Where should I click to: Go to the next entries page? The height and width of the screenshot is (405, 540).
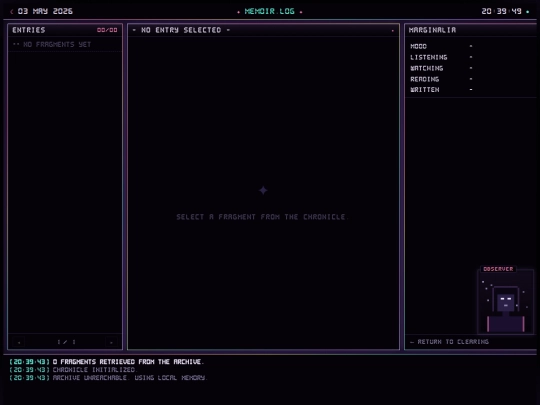pos(111,342)
